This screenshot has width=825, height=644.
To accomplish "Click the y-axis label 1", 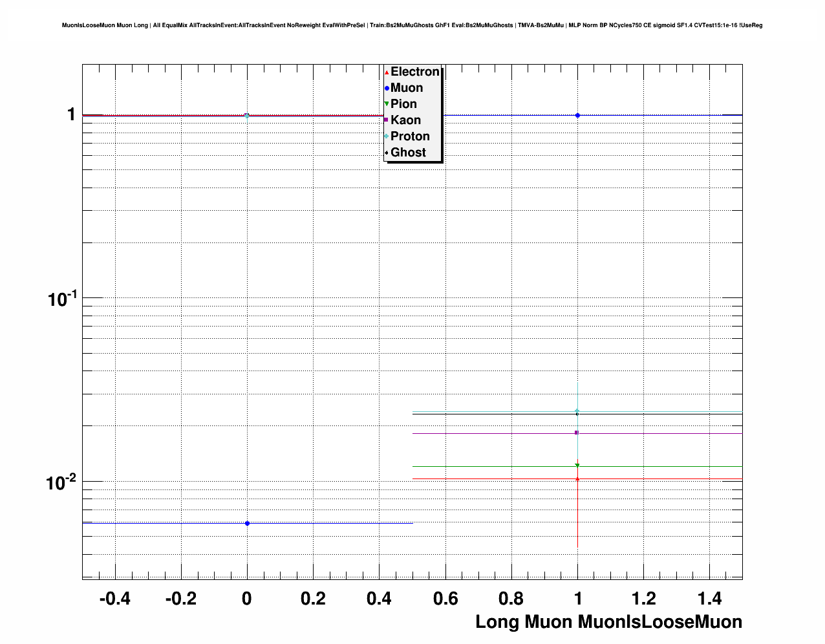I will (71, 115).
